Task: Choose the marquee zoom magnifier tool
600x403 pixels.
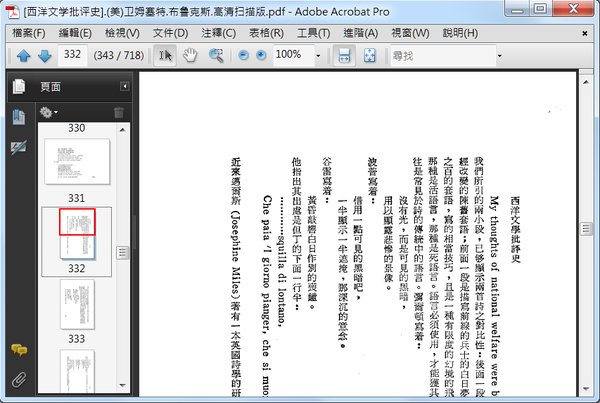Action: (x=216, y=55)
